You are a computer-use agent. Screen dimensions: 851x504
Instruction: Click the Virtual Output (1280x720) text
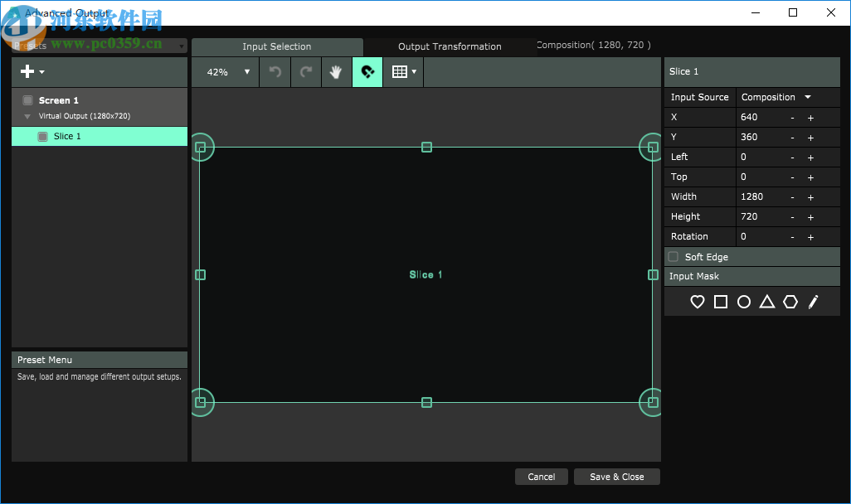85,116
